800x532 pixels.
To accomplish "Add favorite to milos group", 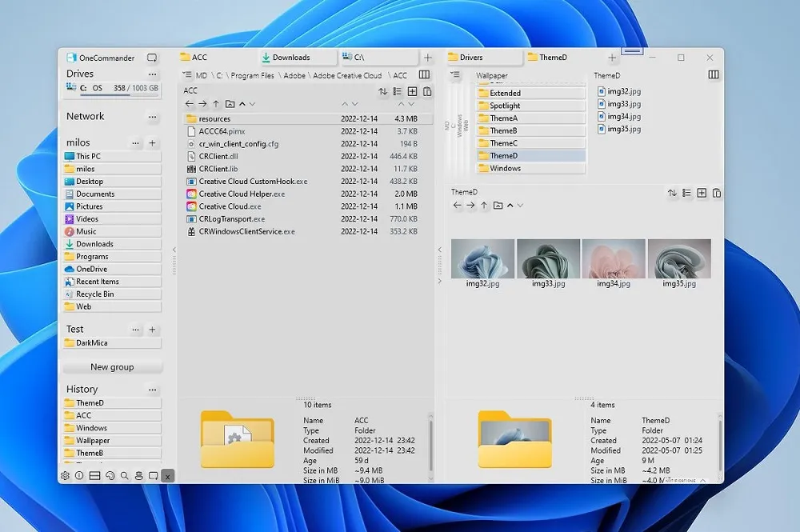I will coord(152,143).
